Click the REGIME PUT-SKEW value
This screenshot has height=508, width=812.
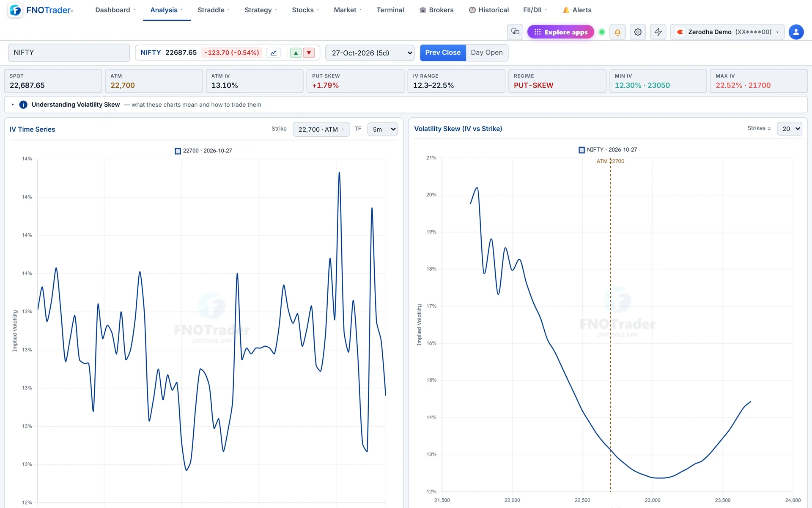click(x=533, y=86)
